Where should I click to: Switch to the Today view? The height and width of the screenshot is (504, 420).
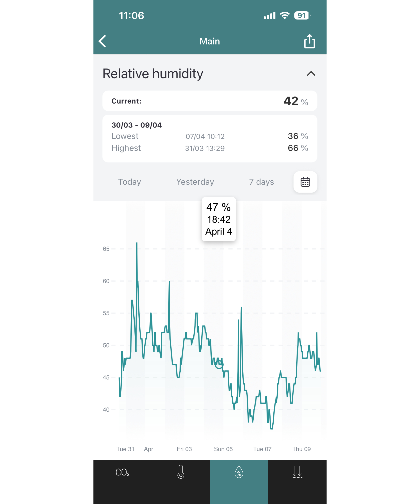[x=129, y=182]
